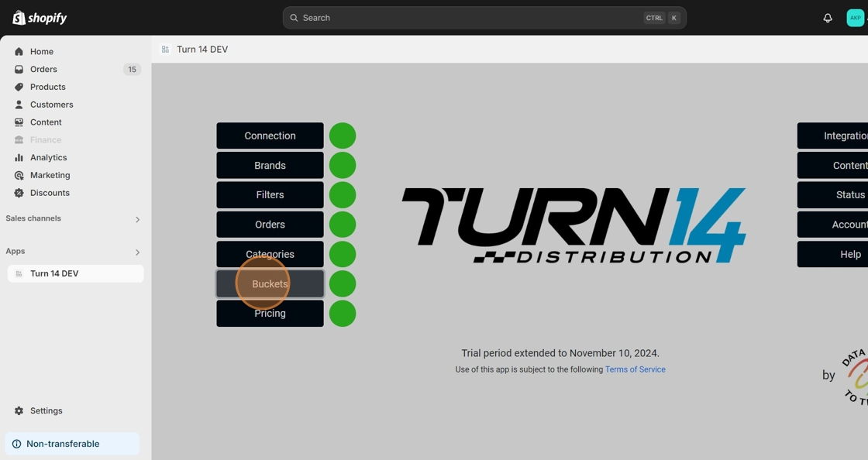
Task: Click the Home house icon
Action: tap(19, 51)
